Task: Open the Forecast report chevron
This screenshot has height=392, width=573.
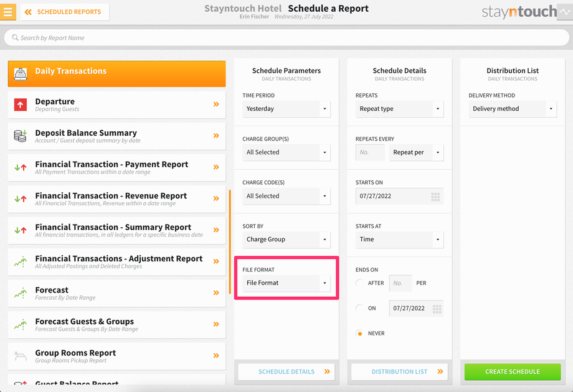Action: tap(216, 292)
